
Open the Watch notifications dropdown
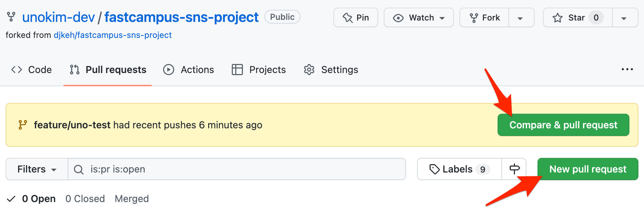418,18
